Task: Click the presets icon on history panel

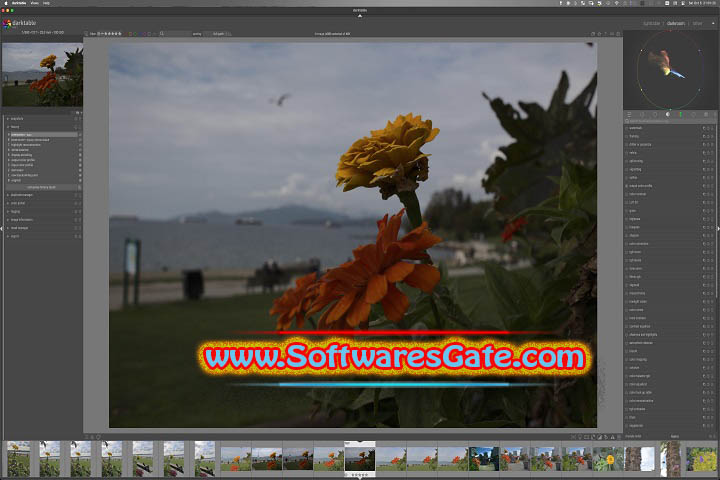Action: (x=80, y=127)
